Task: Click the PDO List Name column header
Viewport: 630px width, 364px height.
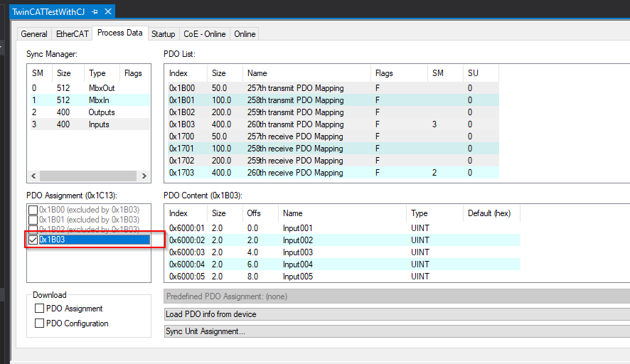Action: pyautogui.click(x=306, y=73)
